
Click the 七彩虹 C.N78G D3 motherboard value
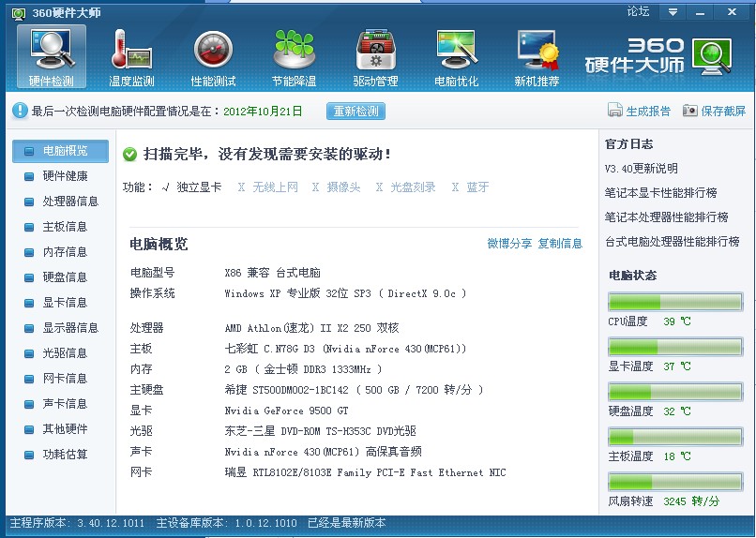pos(345,349)
